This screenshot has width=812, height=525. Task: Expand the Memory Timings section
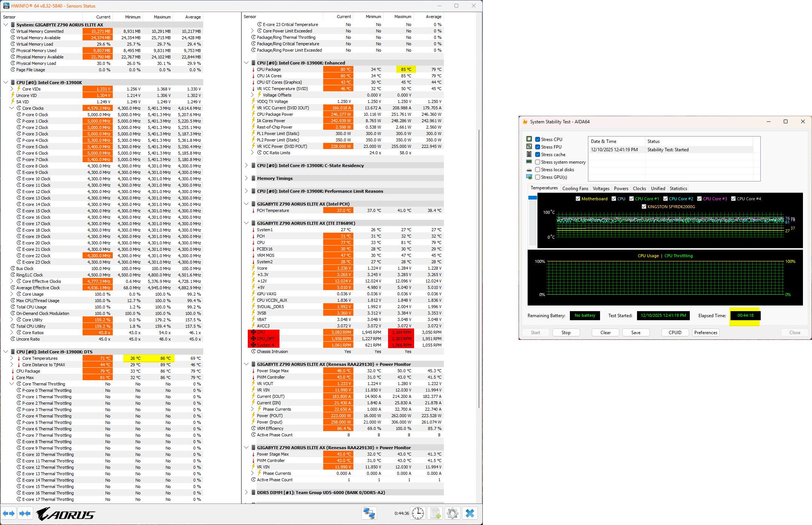tap(246, 178)
